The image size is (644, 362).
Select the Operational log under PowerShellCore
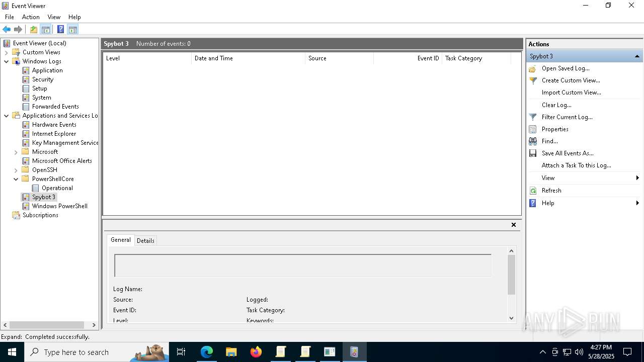click(x=57, y=188)
